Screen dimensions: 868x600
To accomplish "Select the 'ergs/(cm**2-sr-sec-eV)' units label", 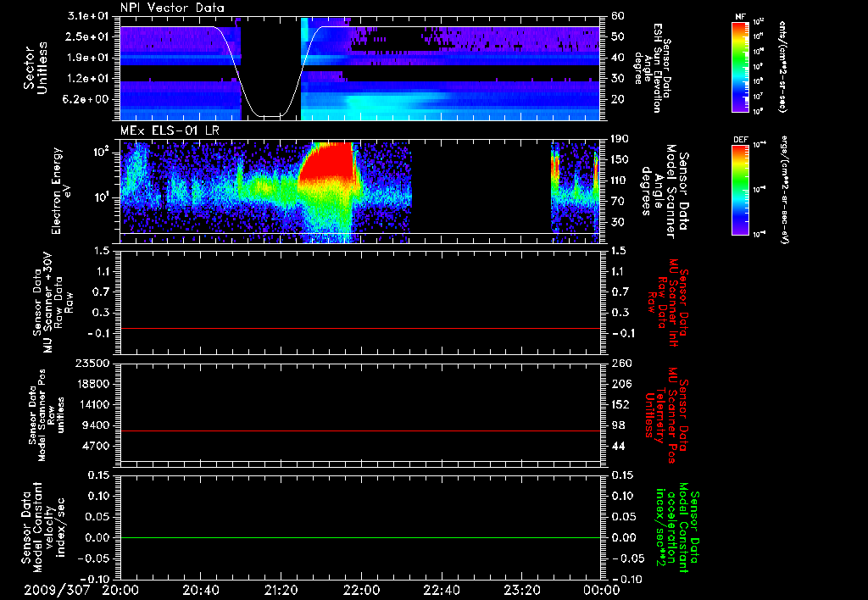I will coord(785,190).
